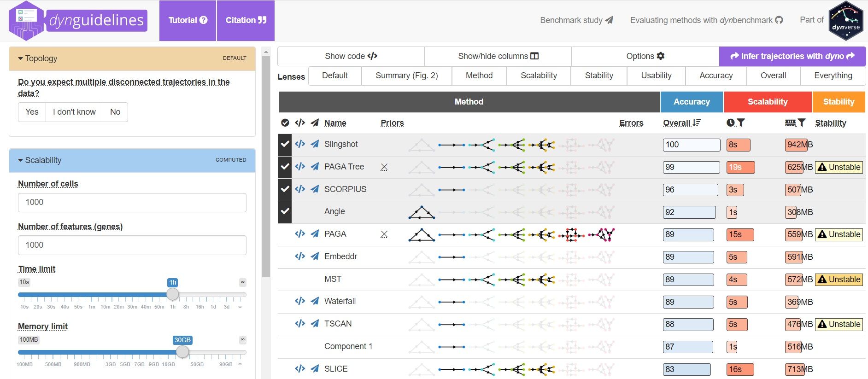Click Waterfall's code icon

(x=300, y=301)
